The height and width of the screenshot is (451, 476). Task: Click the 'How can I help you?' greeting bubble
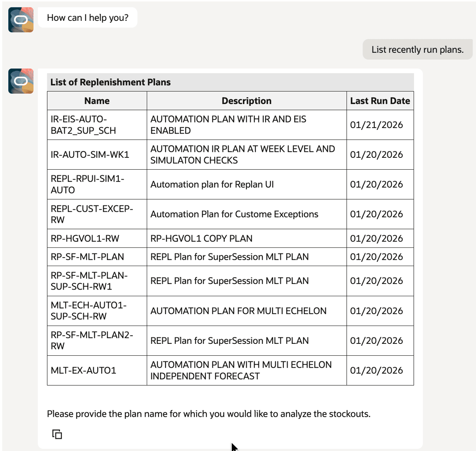87,17
